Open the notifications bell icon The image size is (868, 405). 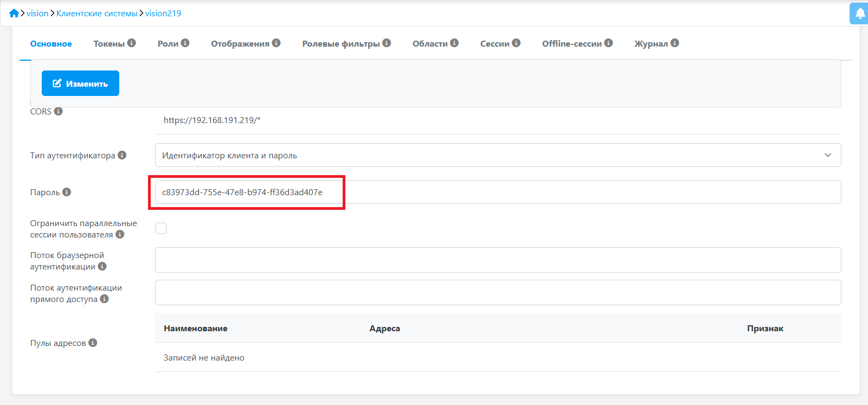click(860, 14)
